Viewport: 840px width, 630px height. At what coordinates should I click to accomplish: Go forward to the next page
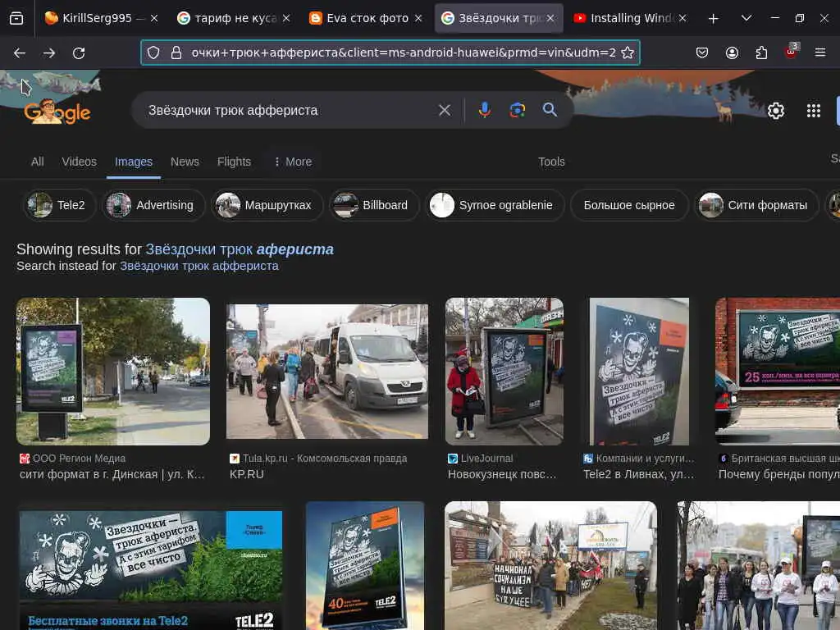point(48,53)
